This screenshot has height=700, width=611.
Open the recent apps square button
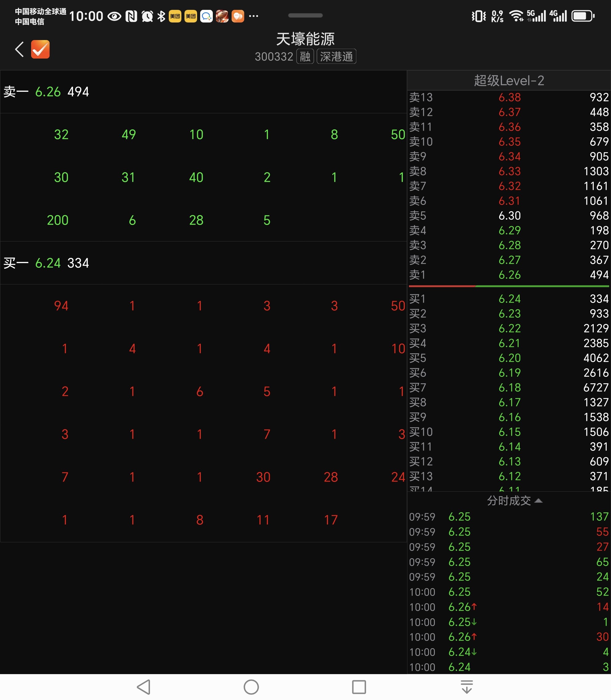click(x=359, y=687)
